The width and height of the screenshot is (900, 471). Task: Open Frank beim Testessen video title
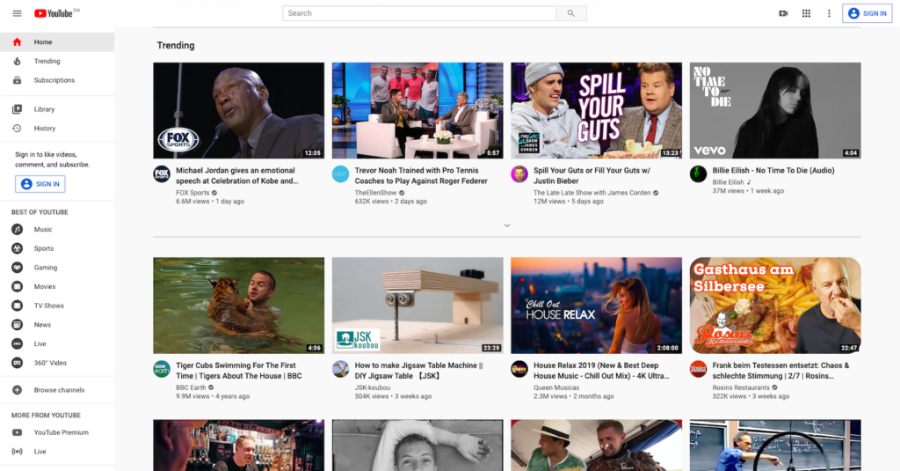click(780, 371)
